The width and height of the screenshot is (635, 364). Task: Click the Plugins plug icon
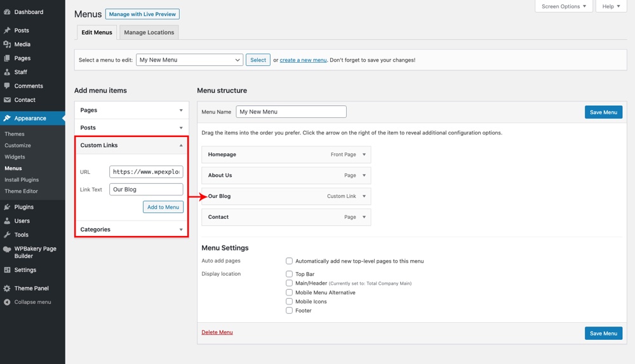7,207
